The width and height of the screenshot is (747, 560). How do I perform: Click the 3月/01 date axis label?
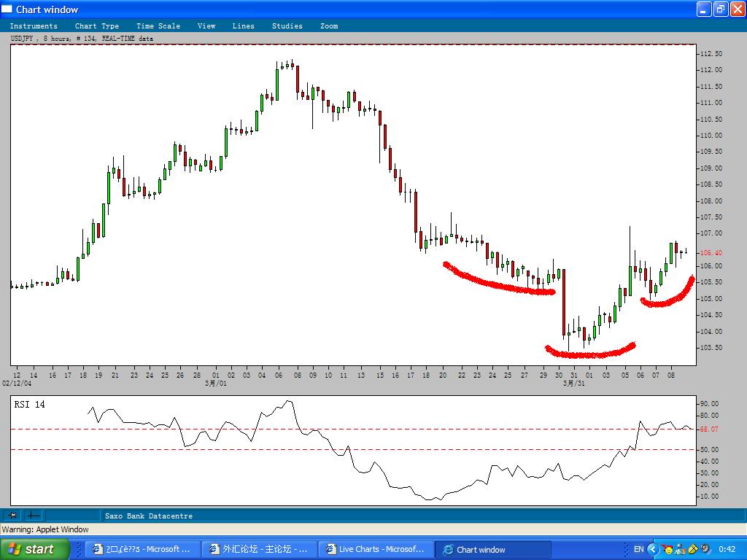216,383
